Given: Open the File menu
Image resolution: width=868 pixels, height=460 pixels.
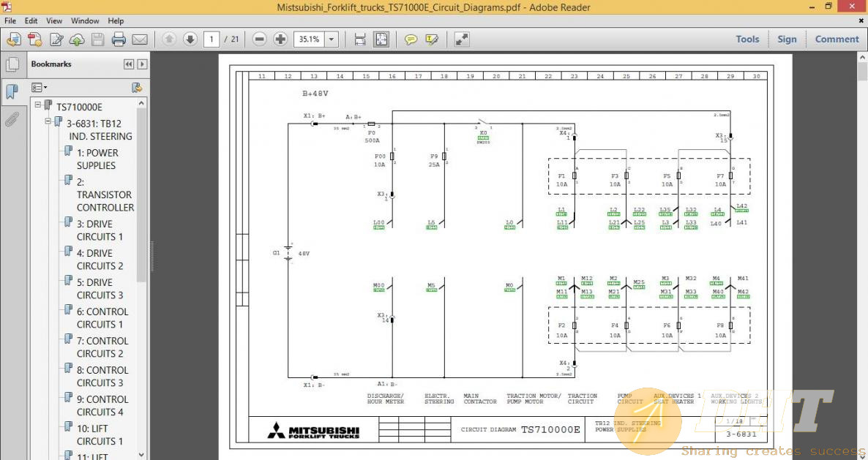Looking at the screenshot, I should click(x=10, y=21).
